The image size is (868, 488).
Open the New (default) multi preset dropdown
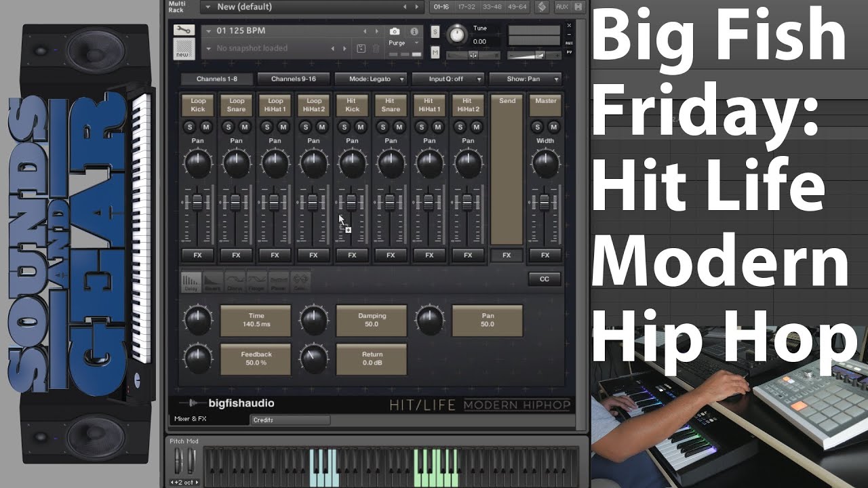(312, 7)
